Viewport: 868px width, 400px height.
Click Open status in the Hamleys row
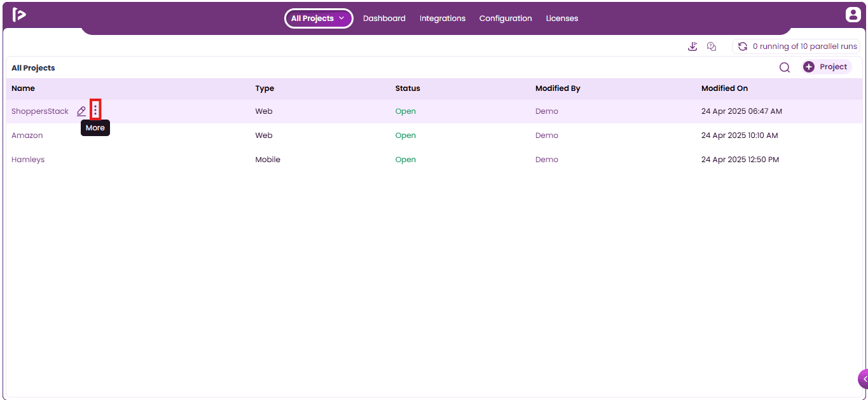point(406,160)
